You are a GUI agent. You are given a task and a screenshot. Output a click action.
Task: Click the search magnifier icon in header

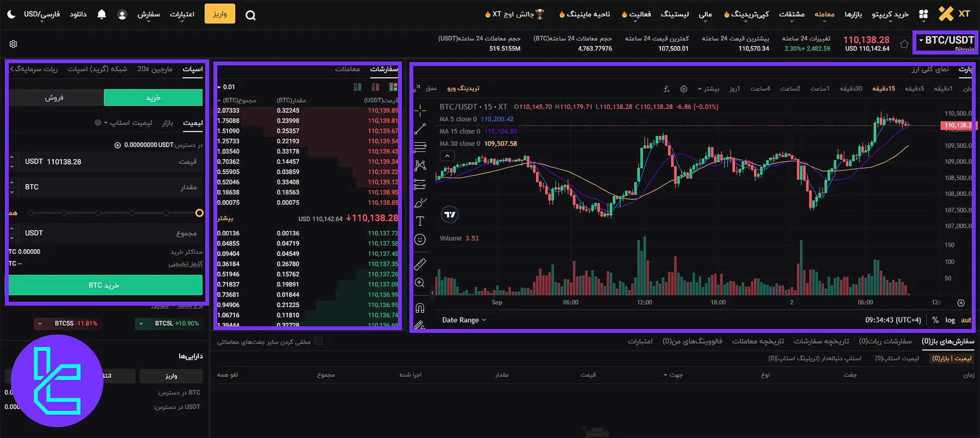point(250,15)
